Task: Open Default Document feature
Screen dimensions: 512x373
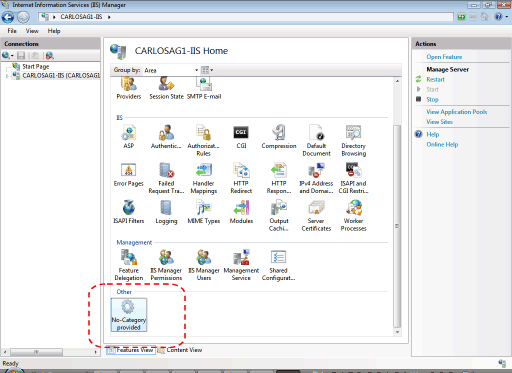Action: click(316, 140)
